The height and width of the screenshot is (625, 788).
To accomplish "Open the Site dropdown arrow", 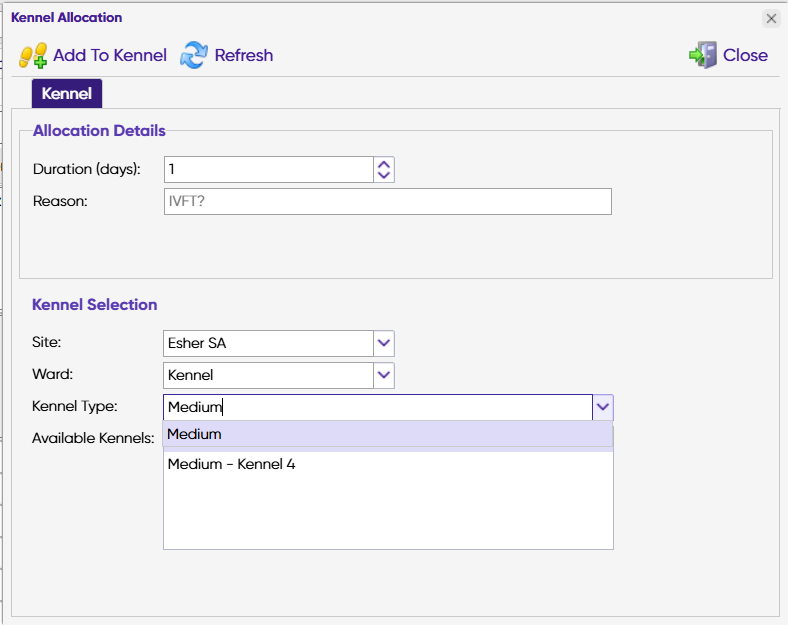I will tap(384, 343).
